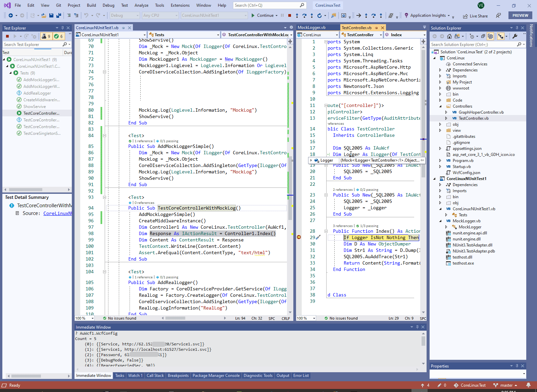Click the breakpoint glyph beside line 29
Image resolution: width=537 pixels, height=392 pixels.
(299, 237)
